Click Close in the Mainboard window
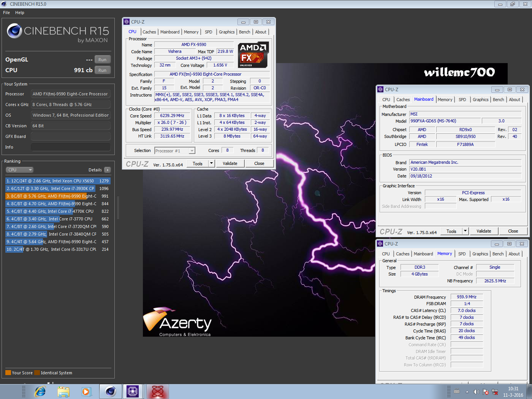Viewport: 532px width, 399px height. (x=513, y=231)
